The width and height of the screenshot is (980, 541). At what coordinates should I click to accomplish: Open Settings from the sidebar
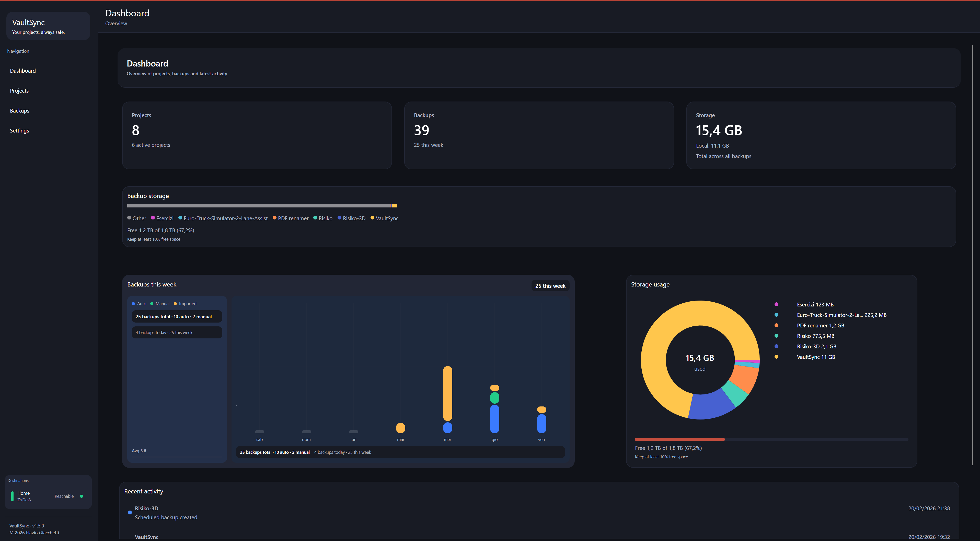click(19, 131)
